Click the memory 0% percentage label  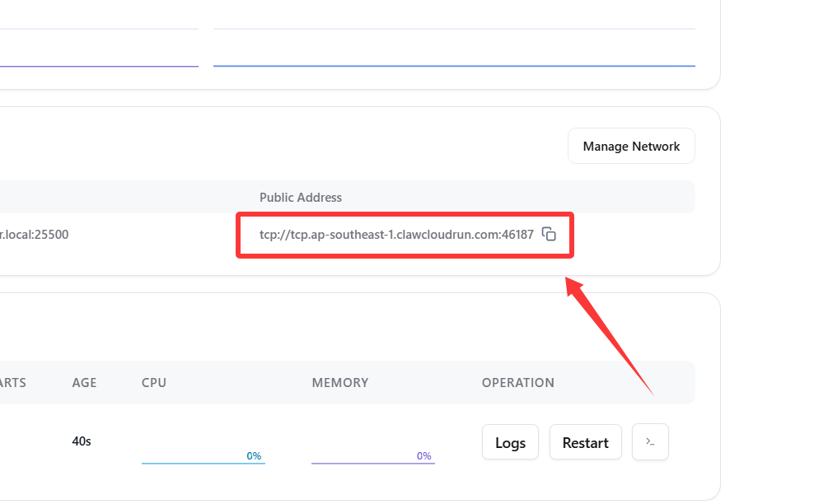[x=423, y=455]
